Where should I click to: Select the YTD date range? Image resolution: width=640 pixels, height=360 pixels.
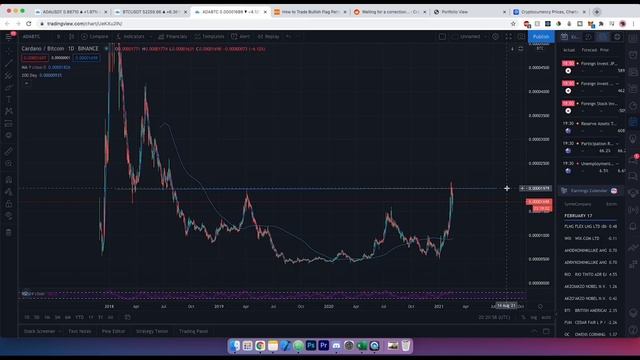tap(79, 317)
